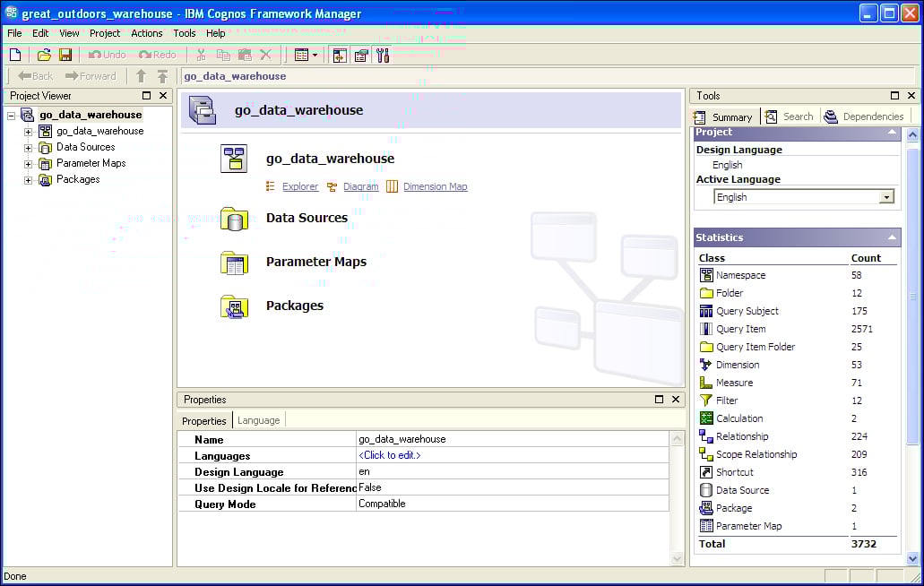The height and width of the screenshot is (586, 924).
Task: Open the File menu
Action: pos(14,33)
